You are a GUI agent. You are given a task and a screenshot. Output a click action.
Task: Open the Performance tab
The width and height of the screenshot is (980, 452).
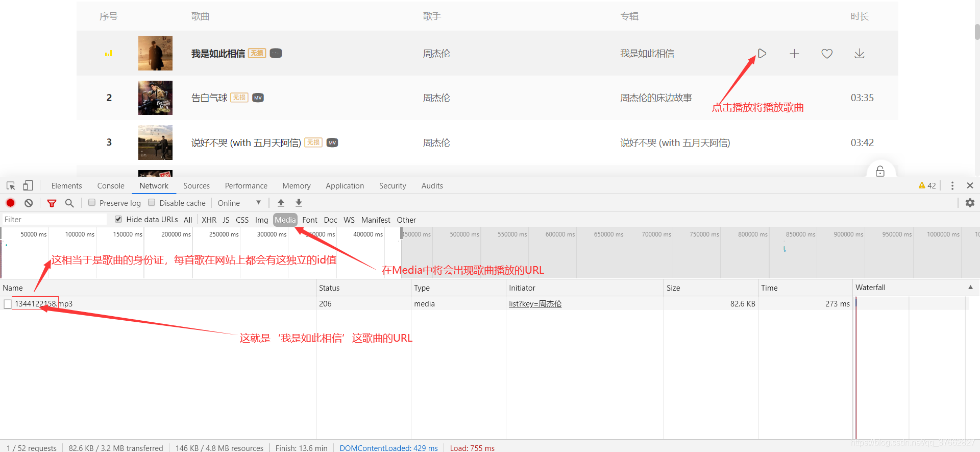[246, 186]
